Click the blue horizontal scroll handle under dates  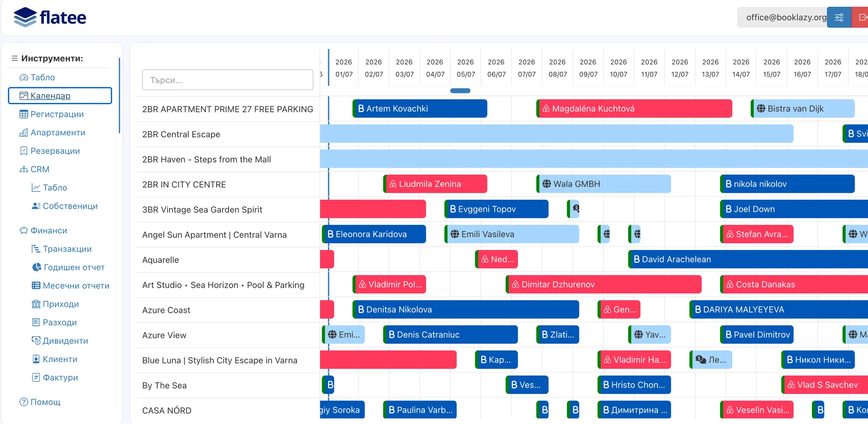(460, 91)
